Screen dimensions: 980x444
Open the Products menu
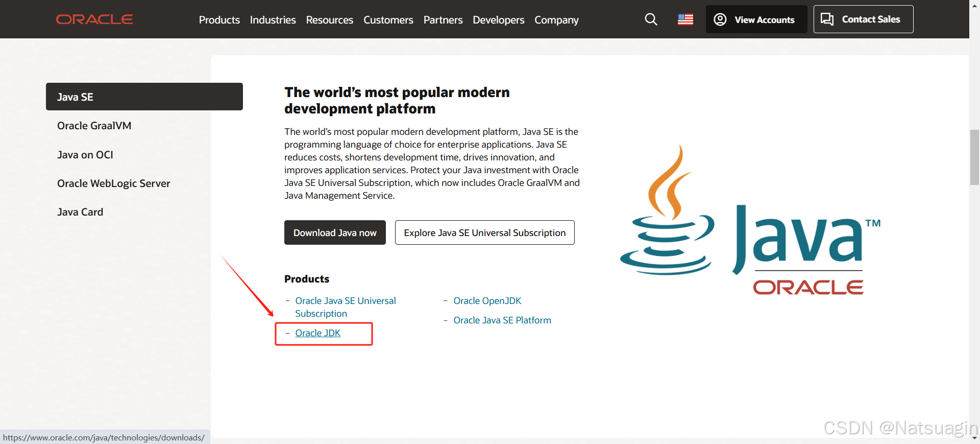[219, 20]
